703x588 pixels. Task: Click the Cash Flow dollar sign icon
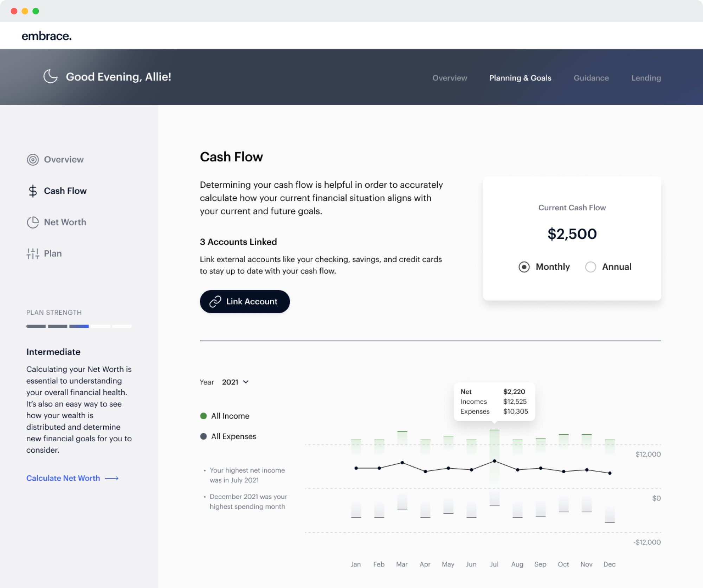click(33, 191)
